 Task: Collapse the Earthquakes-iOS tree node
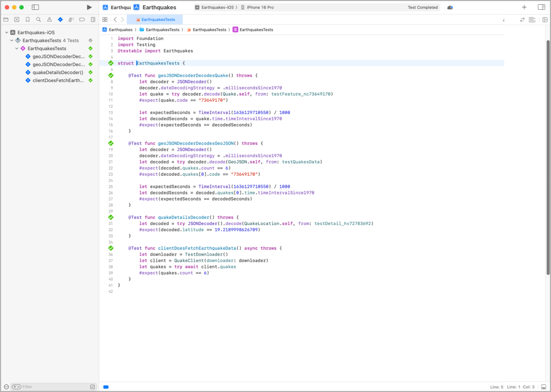[6, 32]
